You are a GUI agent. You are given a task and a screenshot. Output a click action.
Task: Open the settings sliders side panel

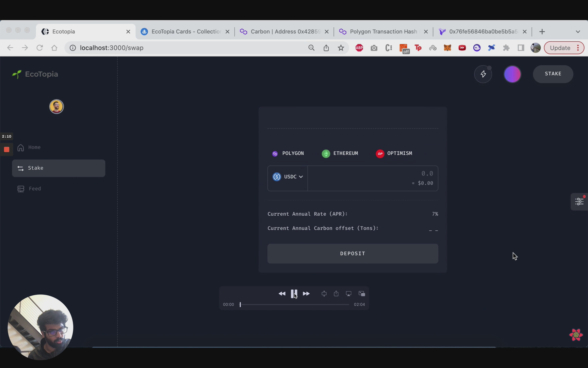click(x=579, y=201)
